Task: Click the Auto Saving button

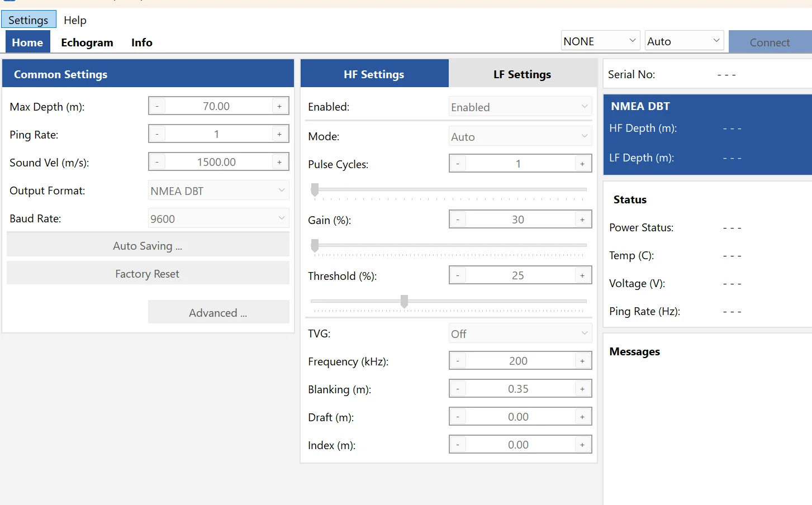Action: pyautogui.click(x=148, y=246)
